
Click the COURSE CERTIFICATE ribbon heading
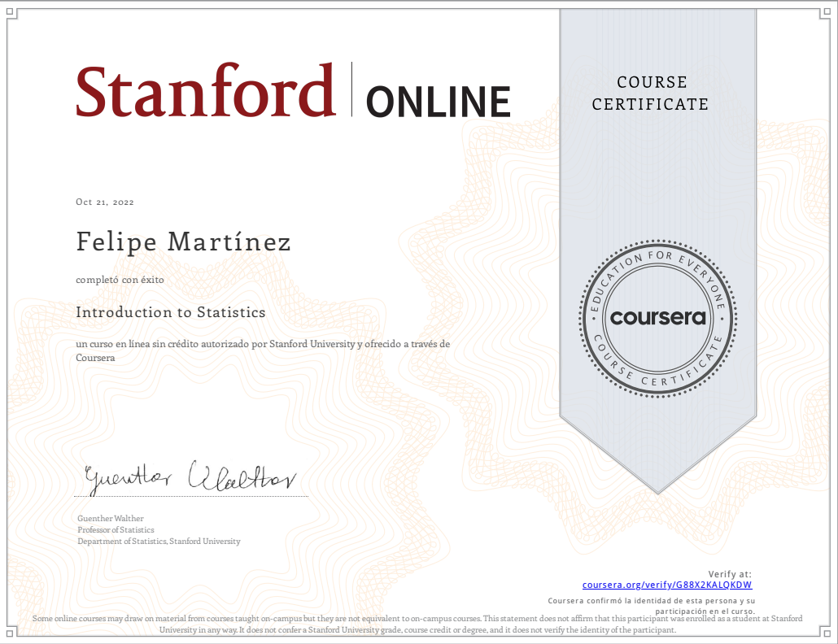point(650,93)
